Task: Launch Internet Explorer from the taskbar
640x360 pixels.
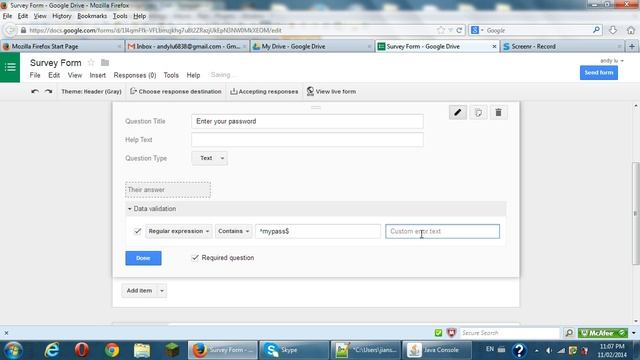Action: (x=52, y=350)
